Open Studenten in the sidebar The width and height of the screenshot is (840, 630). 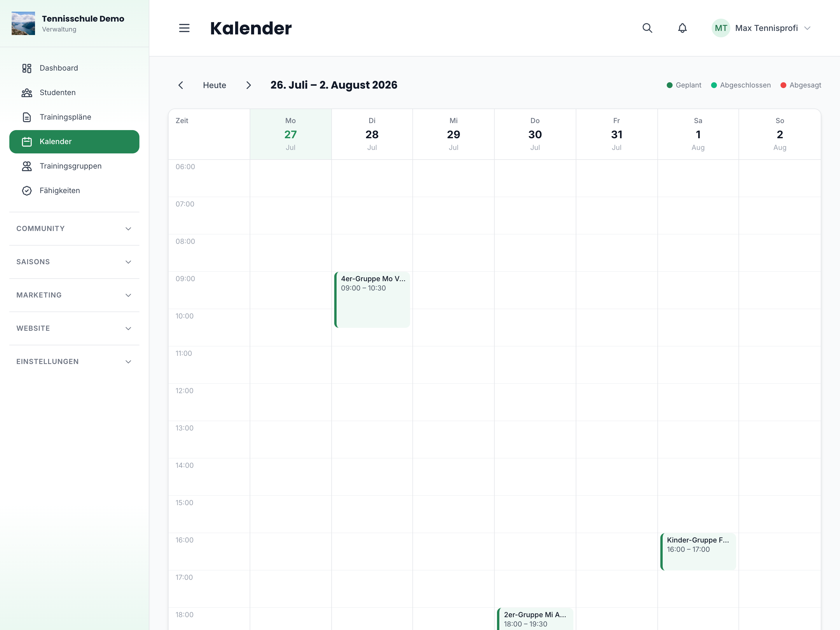point(74,93)
